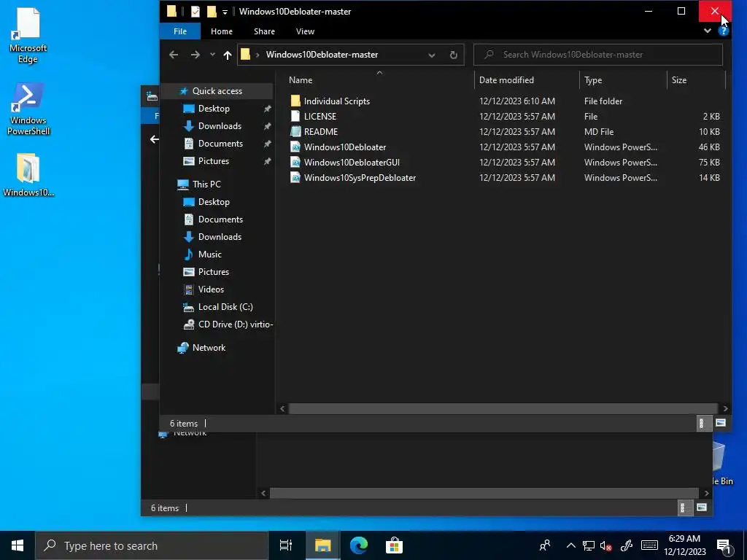Open Windows PowerShell desktop shortcut
747x560 pixels.
click(x=28, y=109)
